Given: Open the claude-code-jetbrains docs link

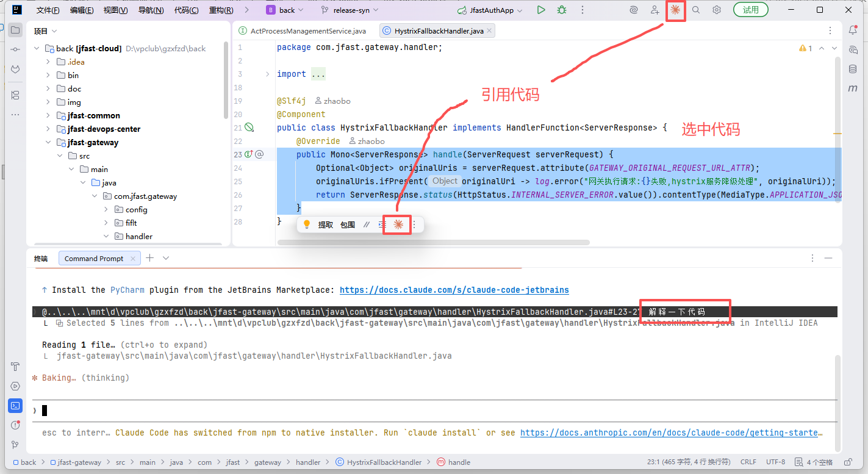Looking at the screenshot, I should [454, 290].
